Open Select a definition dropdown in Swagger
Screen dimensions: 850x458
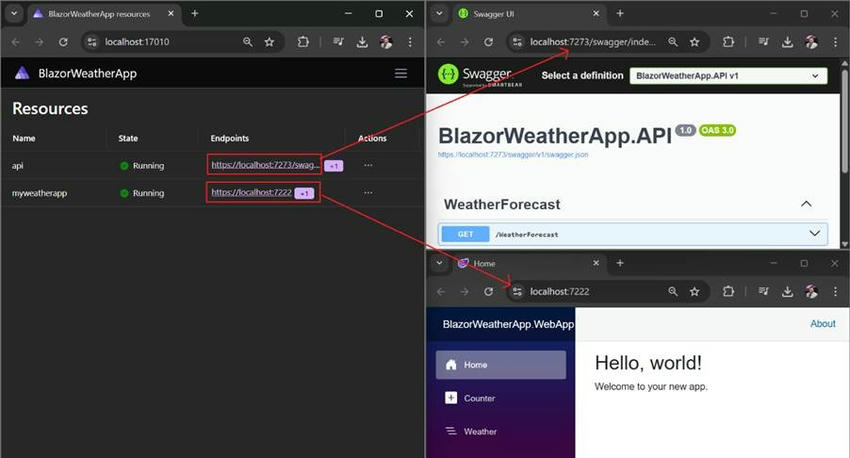click(x=729, y=76)
